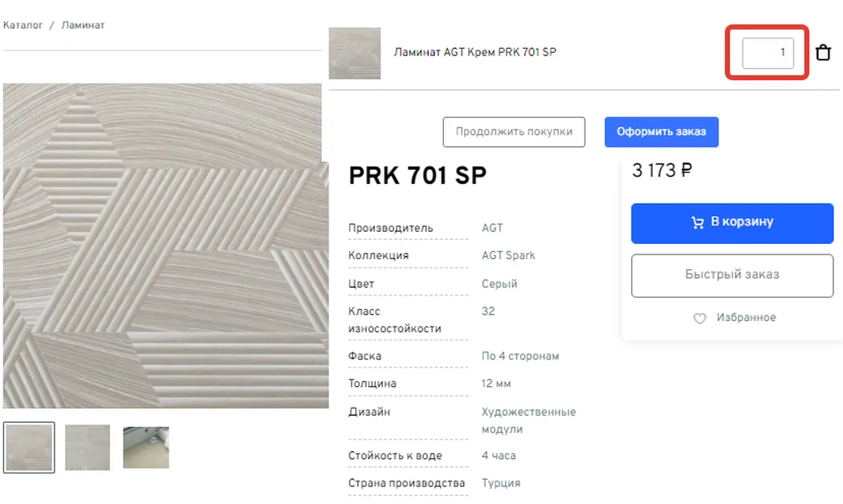Delete the cart item with trash icon
Screen dimensions: 843x504
pyautogui.click(x=823, y=53)
